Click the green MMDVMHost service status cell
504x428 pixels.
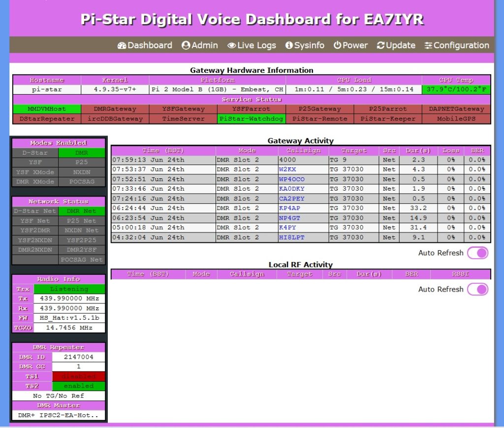(x=47, y=109)
